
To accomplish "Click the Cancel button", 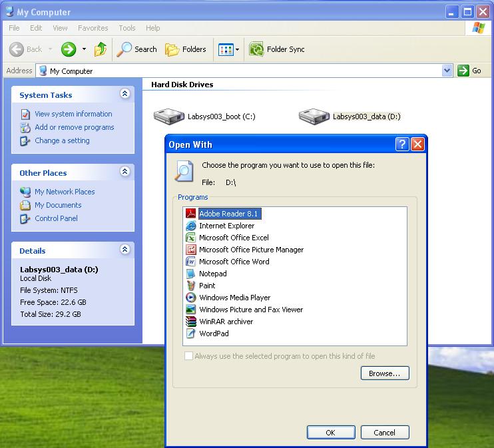I will click(x=385, y=433).
